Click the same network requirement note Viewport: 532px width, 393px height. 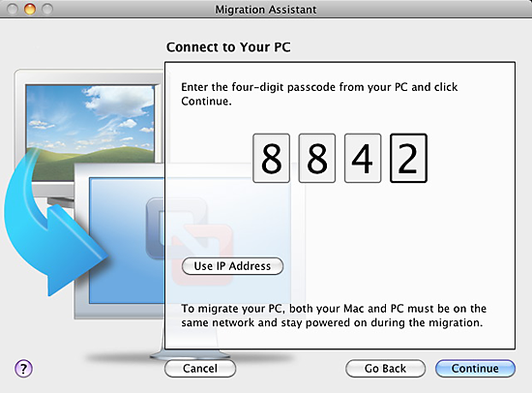(x=334, y=316)
